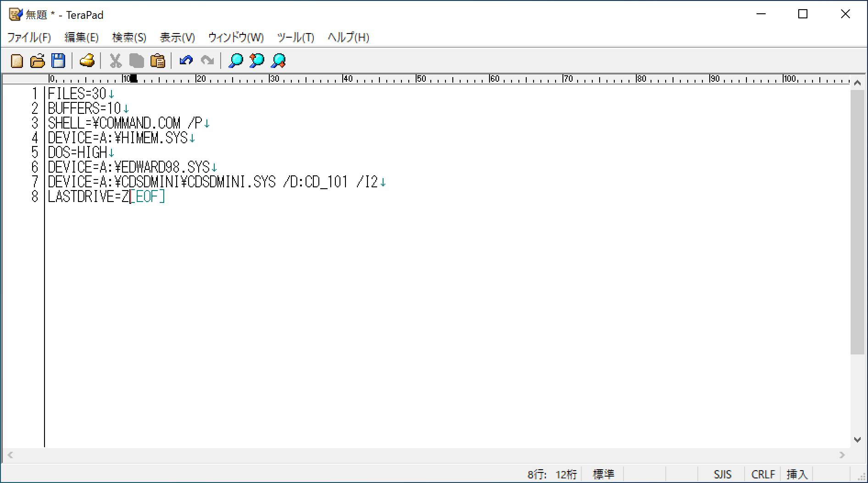Save the document with floppy icon

coord(58,61)
